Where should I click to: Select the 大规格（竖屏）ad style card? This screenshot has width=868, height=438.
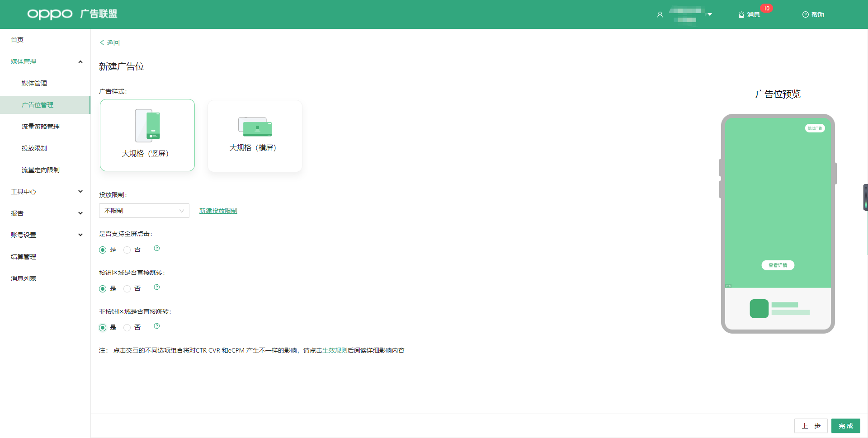(x=147, y=135)
